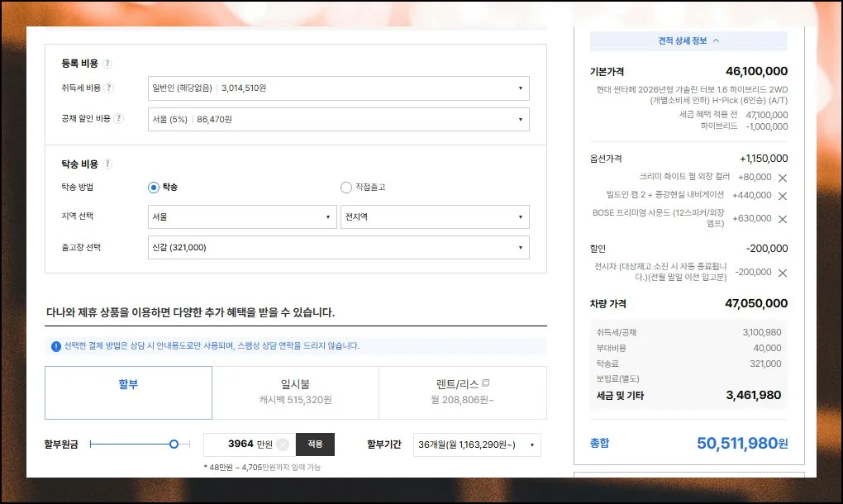
Task: Clear the 할부원금 amount field
Action: [x=283, y=445]
